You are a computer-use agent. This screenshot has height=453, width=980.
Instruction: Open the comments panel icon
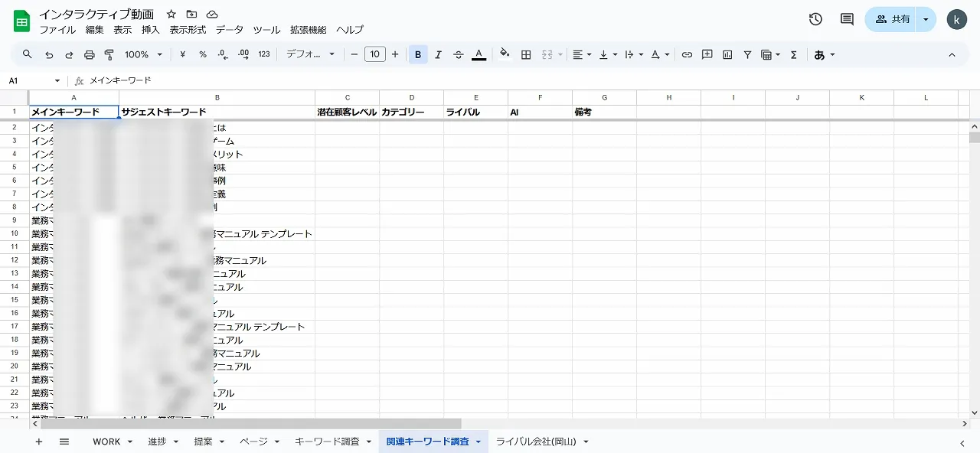(x=847, y=19)
